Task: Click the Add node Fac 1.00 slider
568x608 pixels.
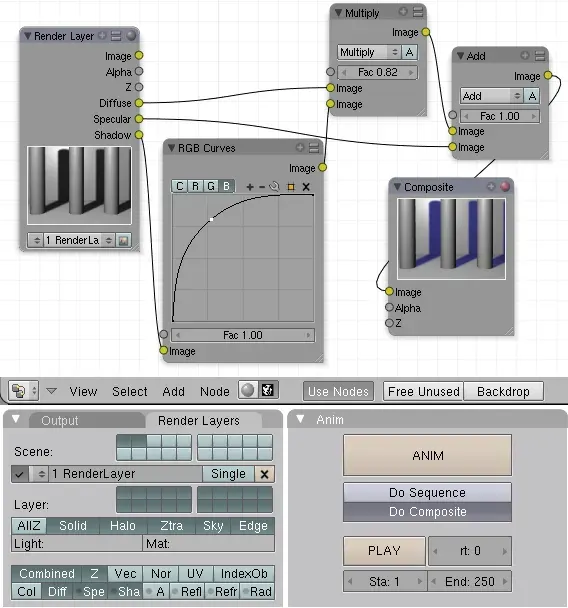Action: pyautogui.click(x=499, y=116)
